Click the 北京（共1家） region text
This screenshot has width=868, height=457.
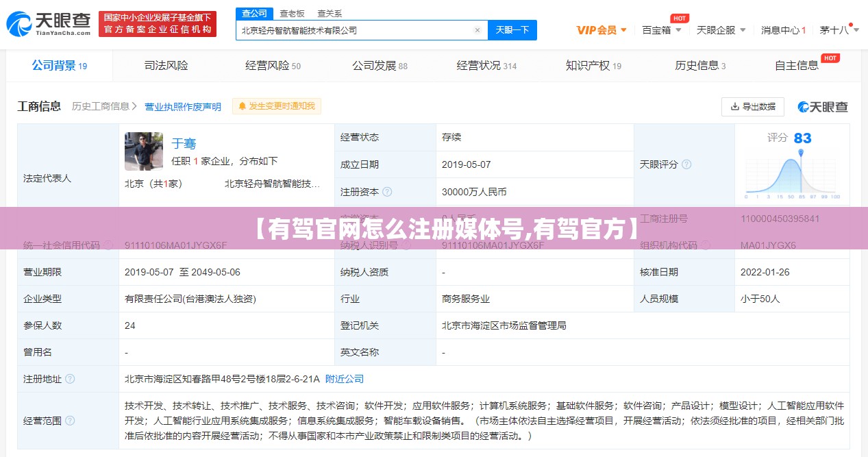pos(153,184)
